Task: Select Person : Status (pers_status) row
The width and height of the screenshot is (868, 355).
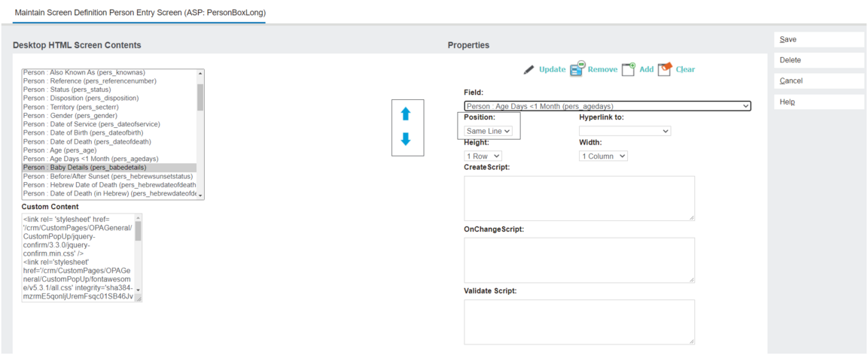Action: pos(109,90)
